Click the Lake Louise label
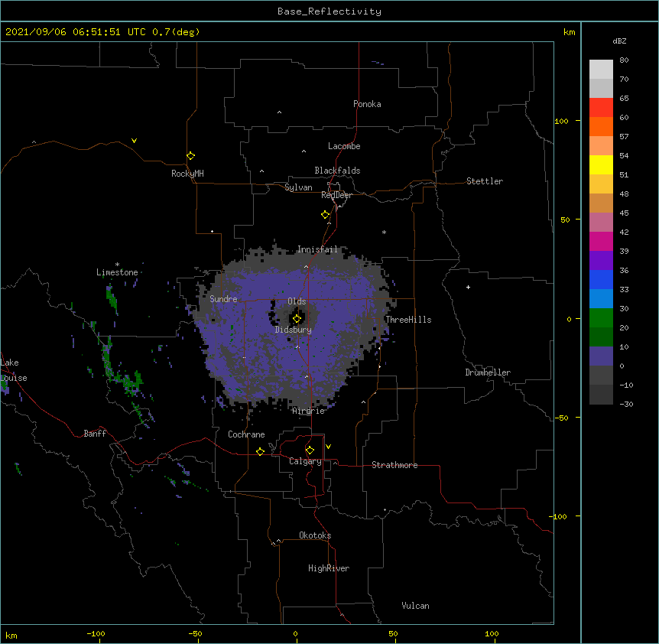The height and width of the screenshot is (644, 659). coord(12,370)
